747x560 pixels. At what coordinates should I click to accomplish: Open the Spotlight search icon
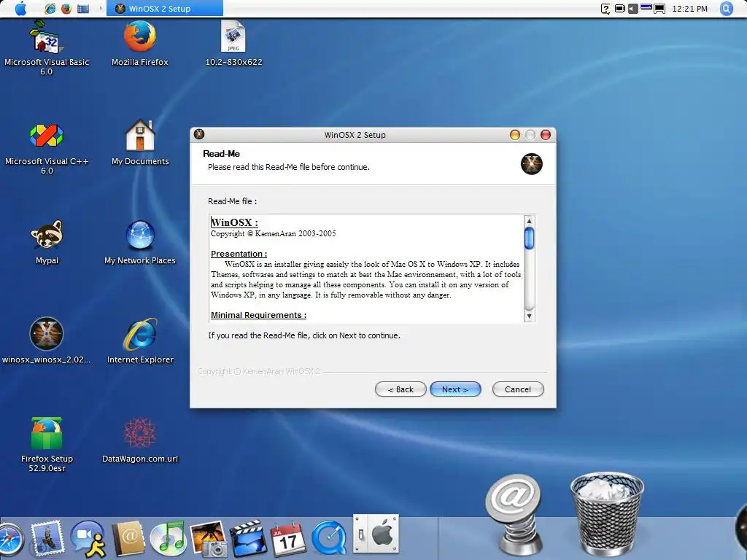pyautogui.click(x=727, y=9)
